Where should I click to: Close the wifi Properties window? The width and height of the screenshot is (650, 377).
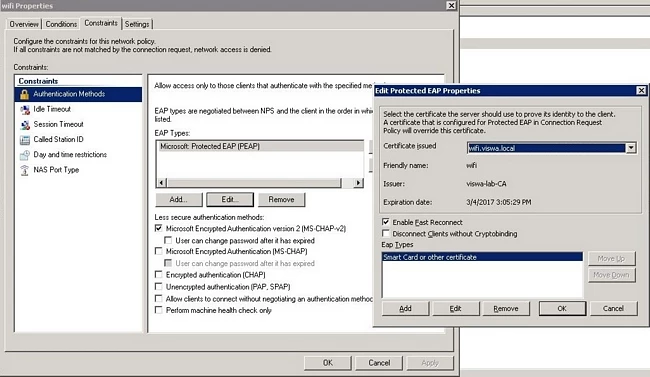pos(451,5)
